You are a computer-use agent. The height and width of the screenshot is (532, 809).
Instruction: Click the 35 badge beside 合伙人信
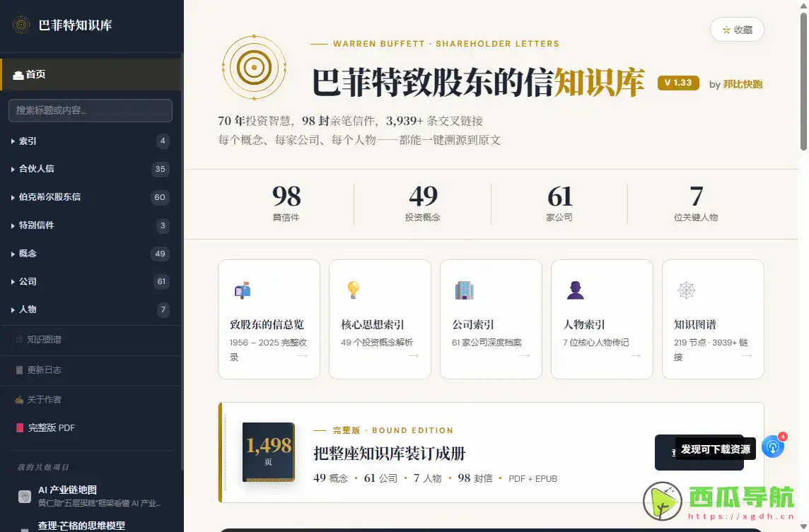coord(160,169)
